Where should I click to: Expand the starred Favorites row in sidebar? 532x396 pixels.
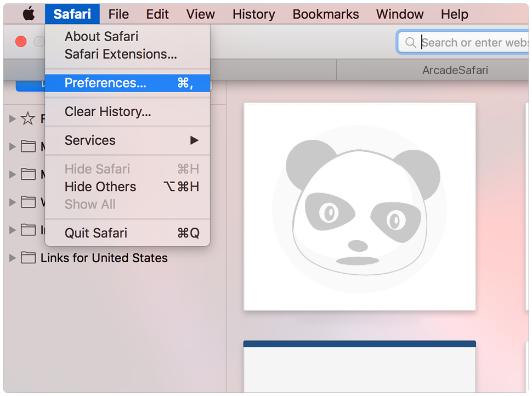[12, 118]
